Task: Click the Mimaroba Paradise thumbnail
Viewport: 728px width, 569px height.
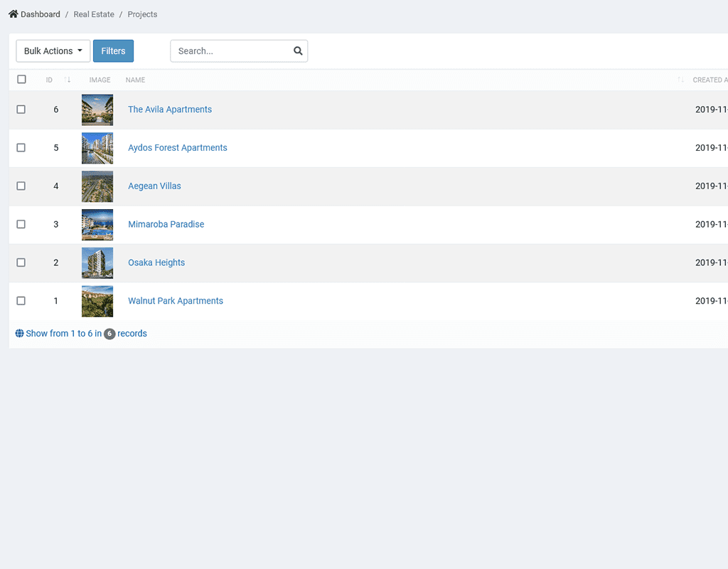Action: point(97,225)
